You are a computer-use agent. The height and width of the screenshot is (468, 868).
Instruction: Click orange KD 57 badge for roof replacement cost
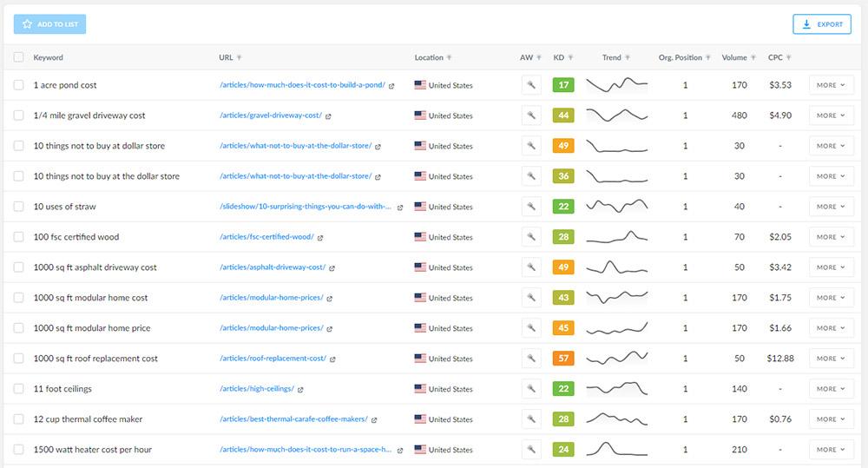click(x=563, y=359)
